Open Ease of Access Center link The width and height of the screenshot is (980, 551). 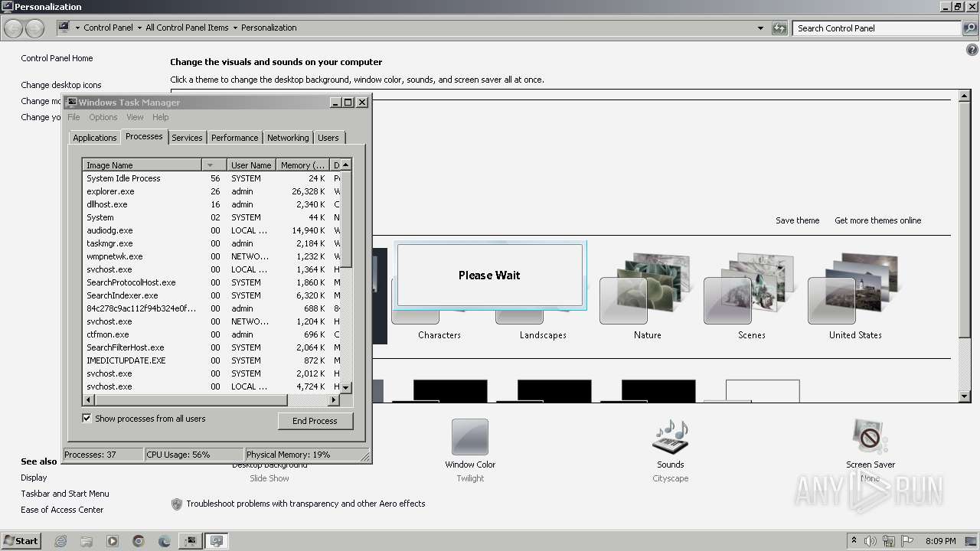(x=62, y=510)
